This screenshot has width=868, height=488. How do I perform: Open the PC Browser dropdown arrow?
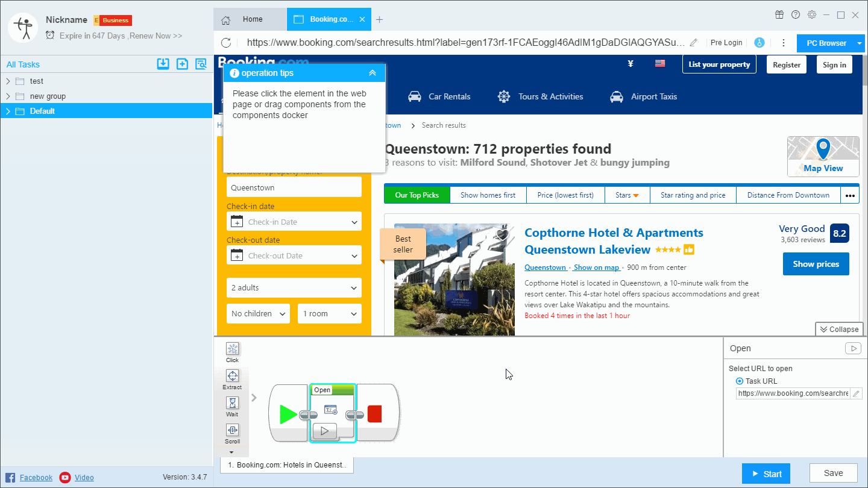click(860, 43)
